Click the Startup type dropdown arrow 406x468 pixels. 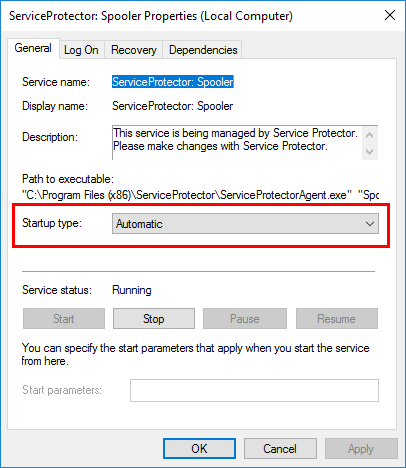point(370,224)
